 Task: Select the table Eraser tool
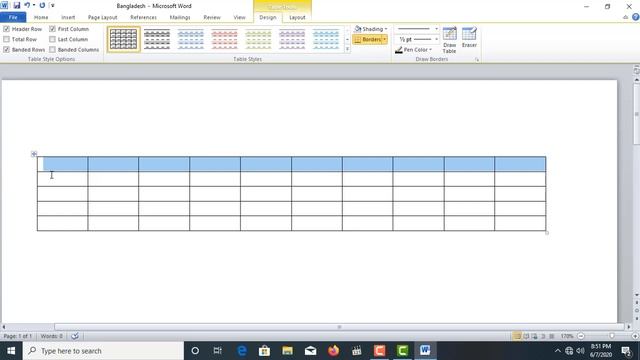[469, 38]
